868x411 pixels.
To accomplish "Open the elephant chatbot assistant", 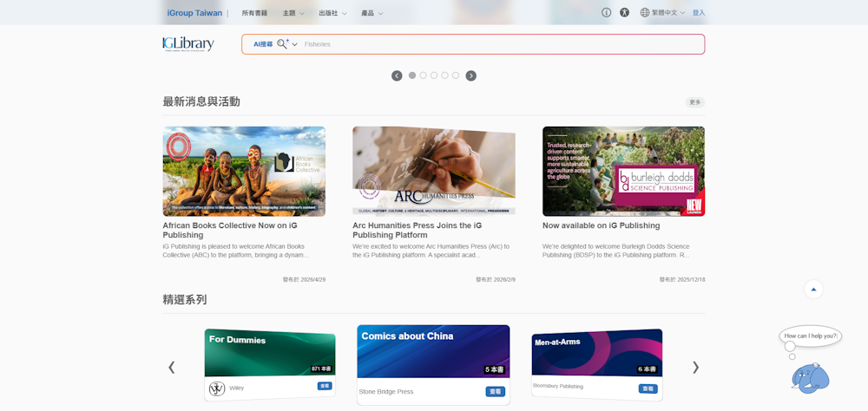I will click(811, 378).
